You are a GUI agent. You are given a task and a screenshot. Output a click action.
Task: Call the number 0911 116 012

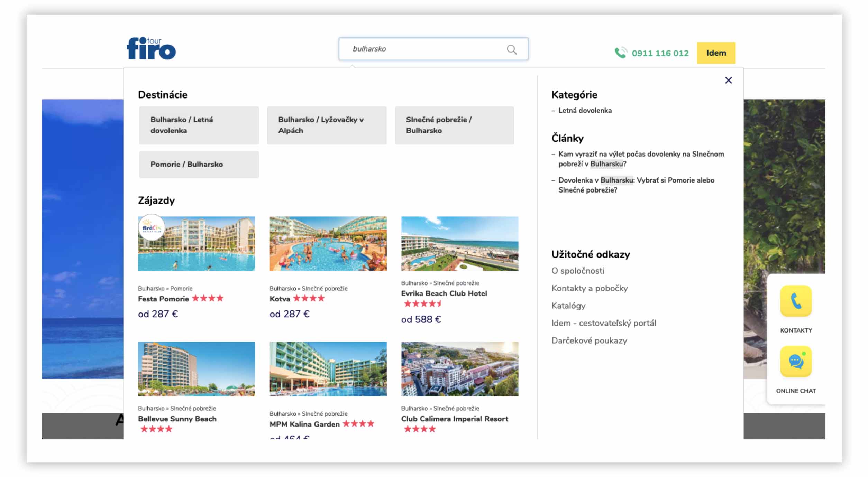tap(660, 53)
